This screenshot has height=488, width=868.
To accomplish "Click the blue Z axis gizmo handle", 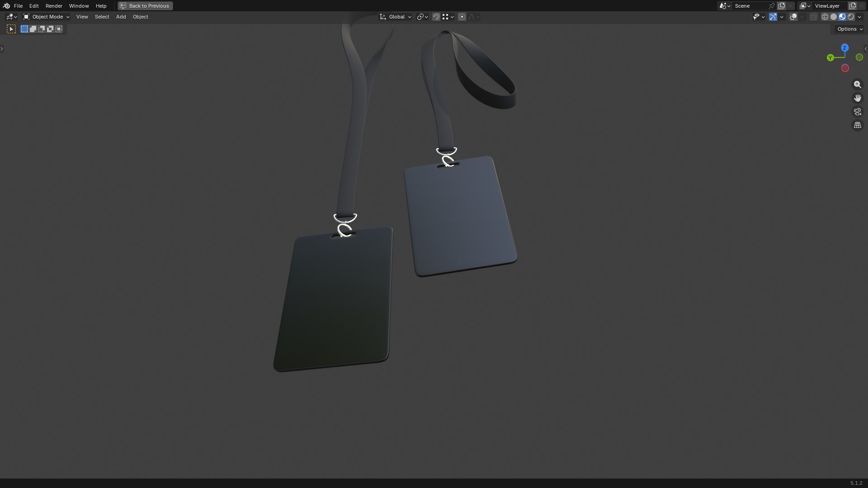I will 844,48.
